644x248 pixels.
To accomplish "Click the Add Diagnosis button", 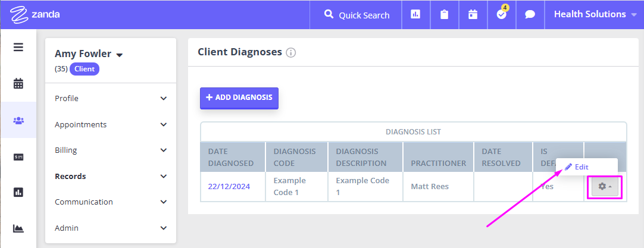I will click(239, 98).
